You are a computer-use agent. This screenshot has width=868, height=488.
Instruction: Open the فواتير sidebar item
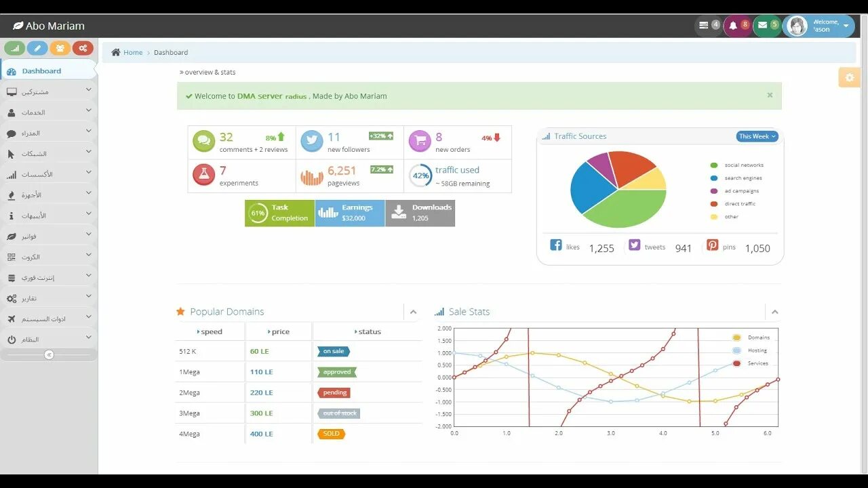pyautogui.click(x=49, y=236)
